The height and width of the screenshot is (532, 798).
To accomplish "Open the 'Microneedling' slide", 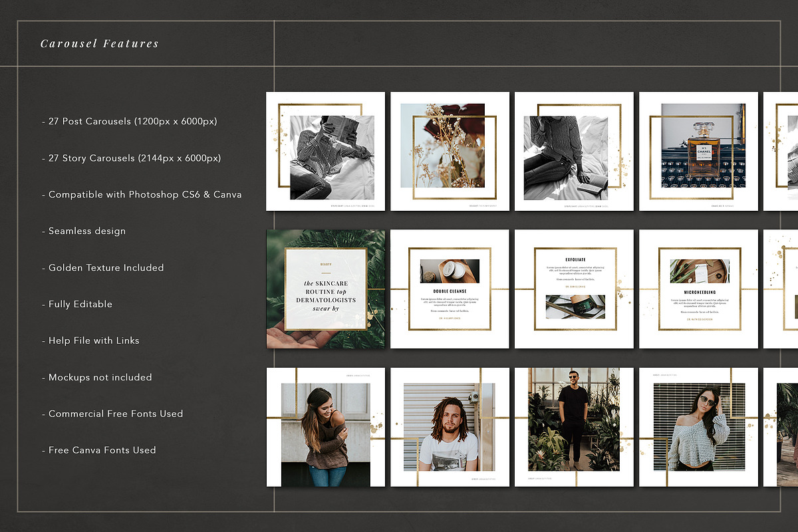I will [698, 289].
